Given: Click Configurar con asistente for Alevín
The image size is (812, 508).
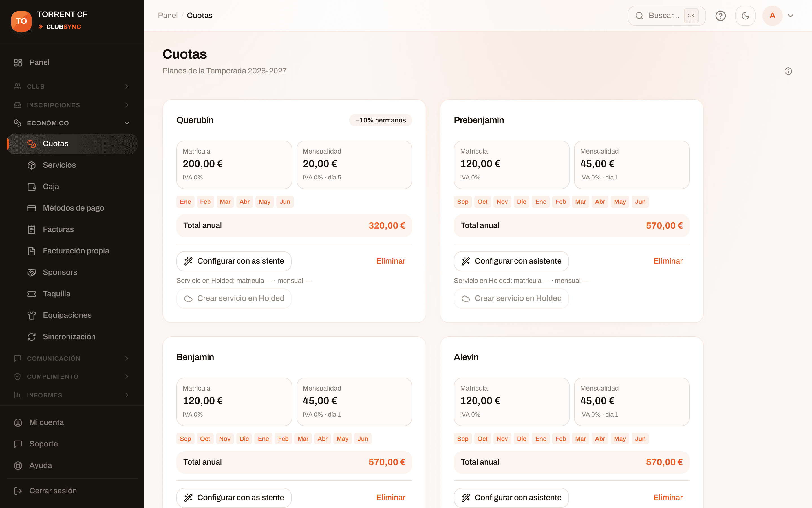Looking at the screenshot, I should coord(511,498).
